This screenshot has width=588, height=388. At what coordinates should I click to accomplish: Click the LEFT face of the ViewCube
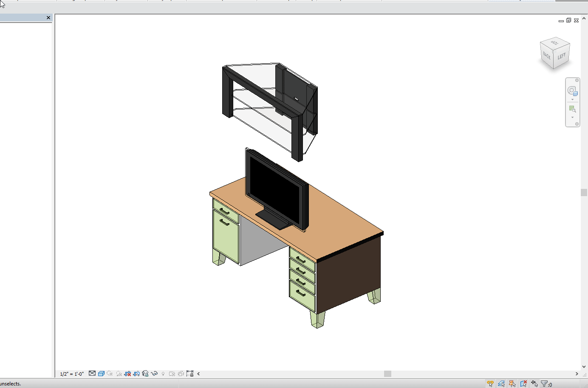[562, 56]
